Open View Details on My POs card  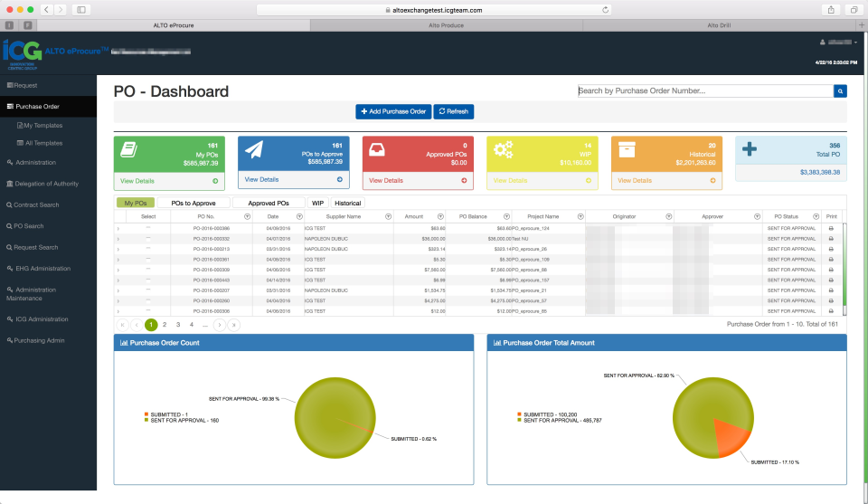[137, 181]
